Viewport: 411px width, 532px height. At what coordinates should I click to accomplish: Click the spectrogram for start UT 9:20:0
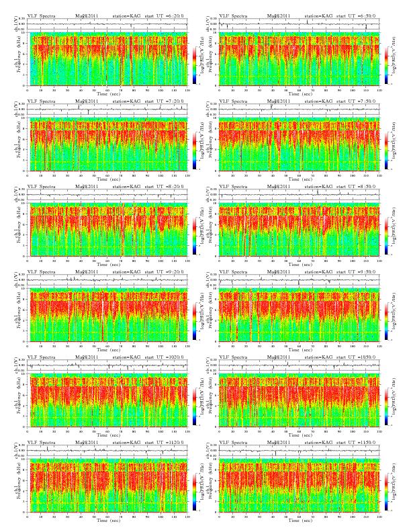point(107,315)
